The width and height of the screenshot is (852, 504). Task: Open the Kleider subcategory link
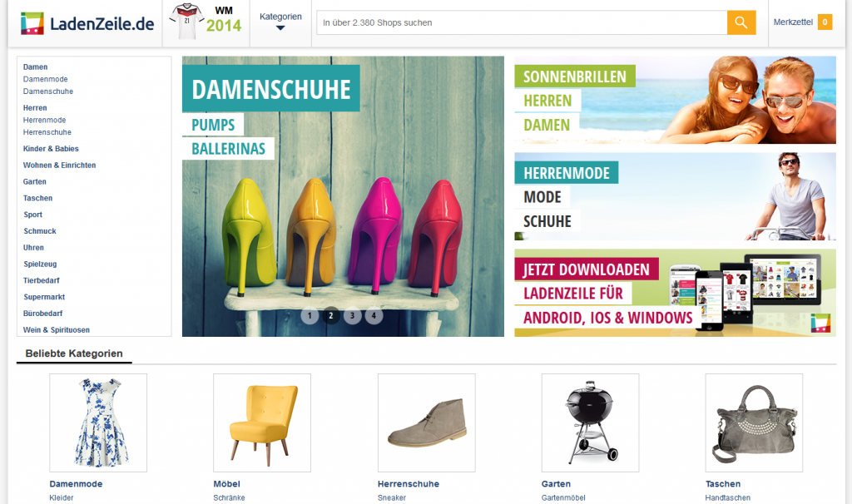(x=62, y=497)
